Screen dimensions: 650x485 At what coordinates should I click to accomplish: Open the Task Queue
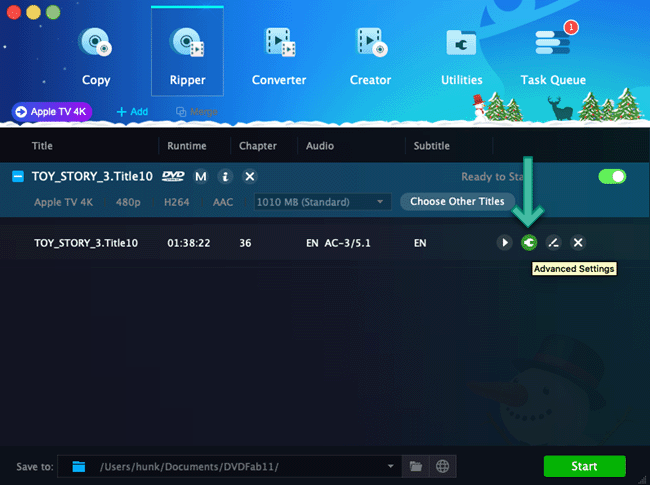tap(553, 56)
